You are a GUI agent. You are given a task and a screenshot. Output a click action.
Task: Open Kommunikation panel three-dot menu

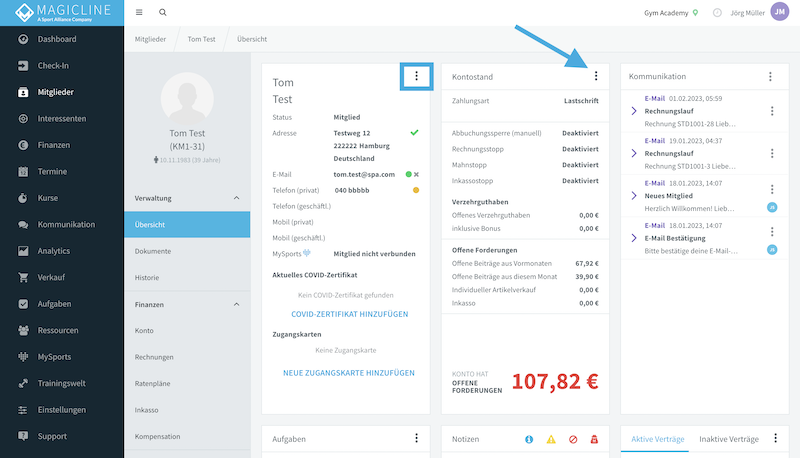coord(770,76)
